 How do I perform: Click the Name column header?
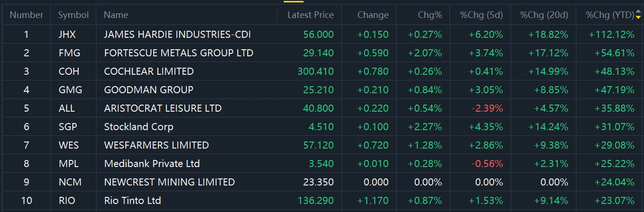click(116, 15)
